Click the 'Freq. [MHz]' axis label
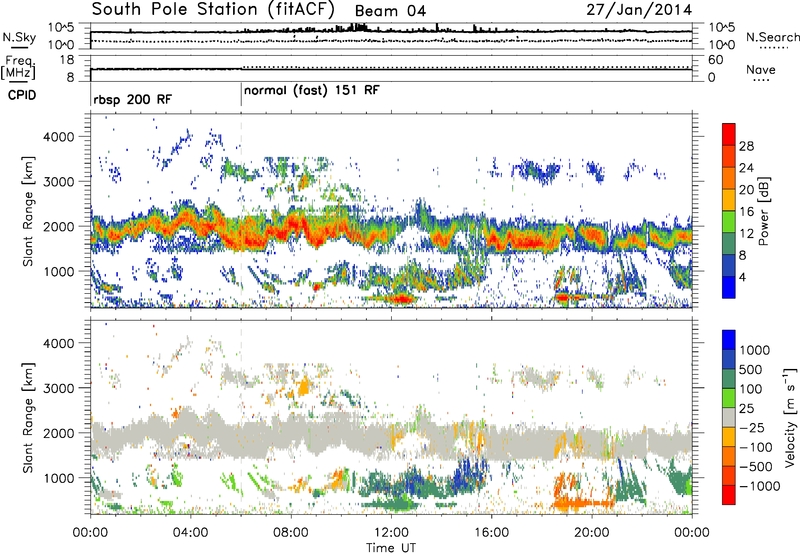The height and width of the screenshot is (554, 800). coord(19,68)
